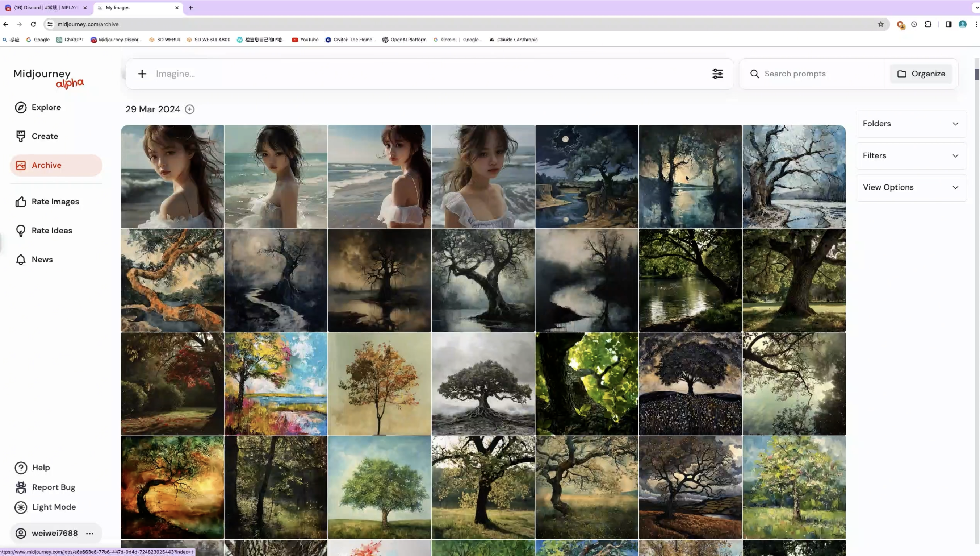Click the plus icon in Imagine bar
This screenshot has height=556, width=980.
(142, 74)
